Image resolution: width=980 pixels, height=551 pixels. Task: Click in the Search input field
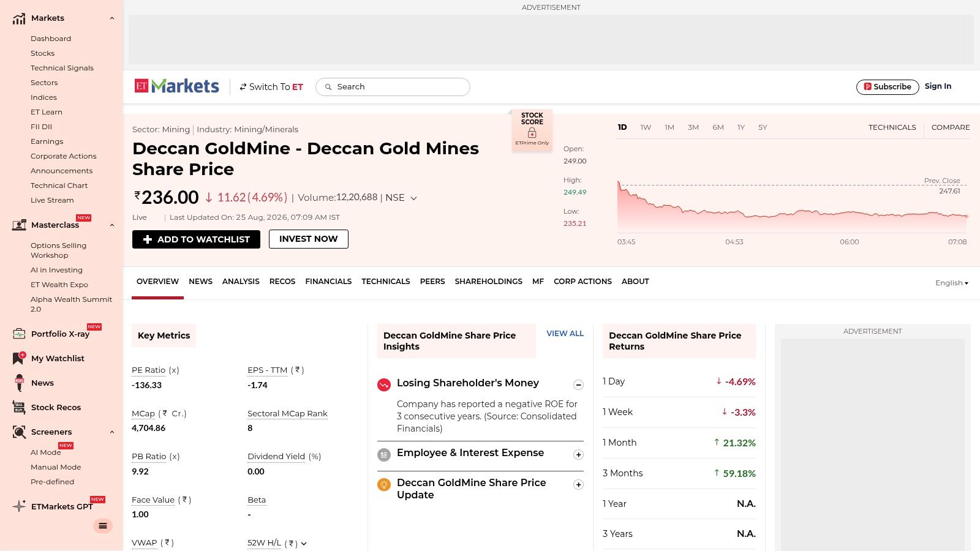point(393,87)
